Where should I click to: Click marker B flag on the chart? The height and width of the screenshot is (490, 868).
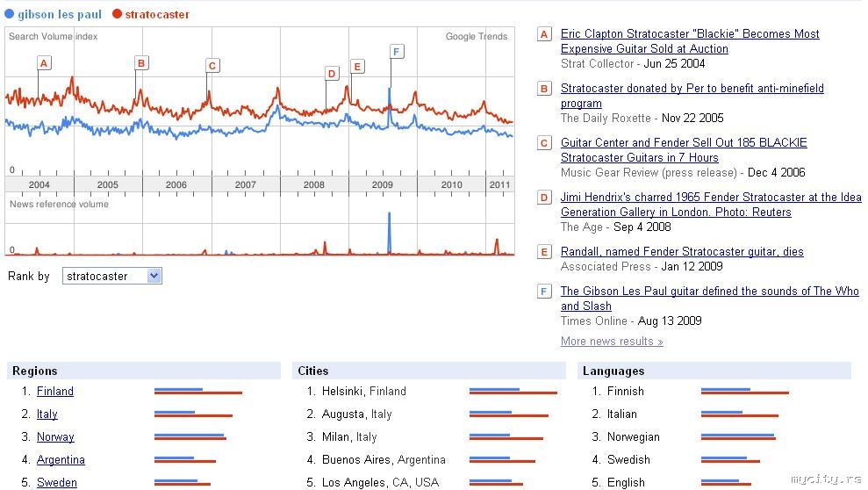point(141,63)
